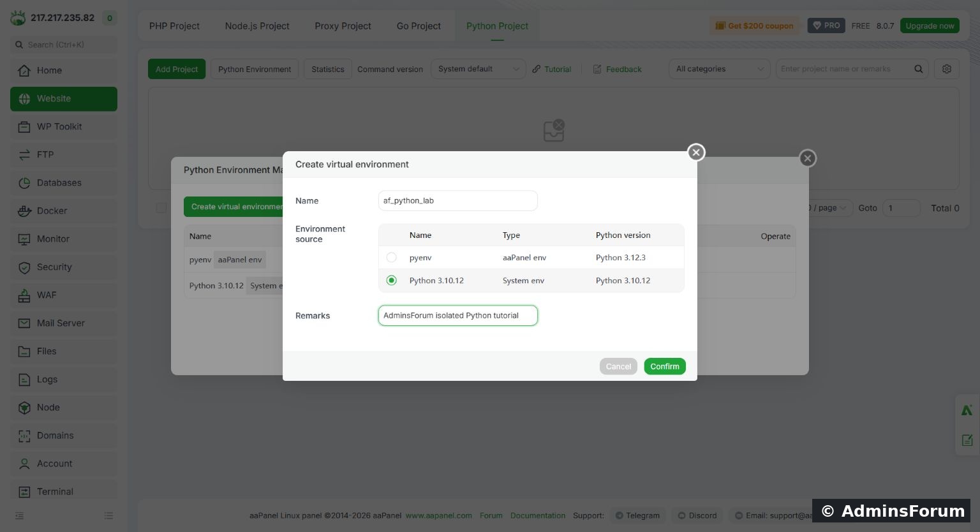Open the Tutorial link
980x532 pixels.
(552, 69)
